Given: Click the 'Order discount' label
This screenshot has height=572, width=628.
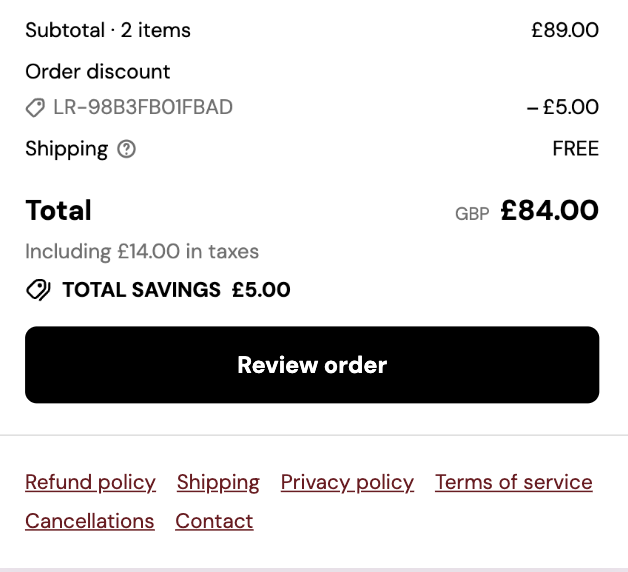Looking at the screenshot, I should [98, 72].
